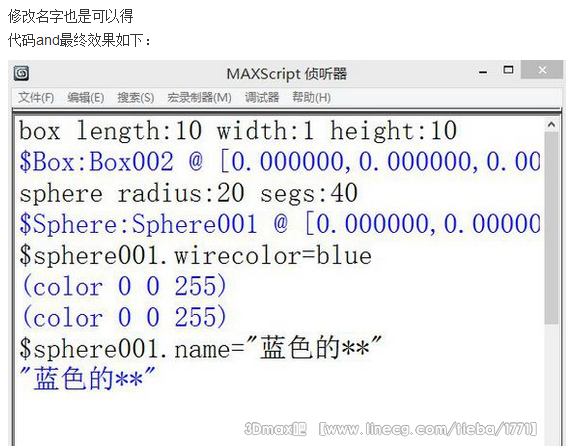This screenshot has height=446, width=566.
Task: Click the '$sphere001.wirecolor=blue' line
Action: pyautogui.click(x=195, y=255)
